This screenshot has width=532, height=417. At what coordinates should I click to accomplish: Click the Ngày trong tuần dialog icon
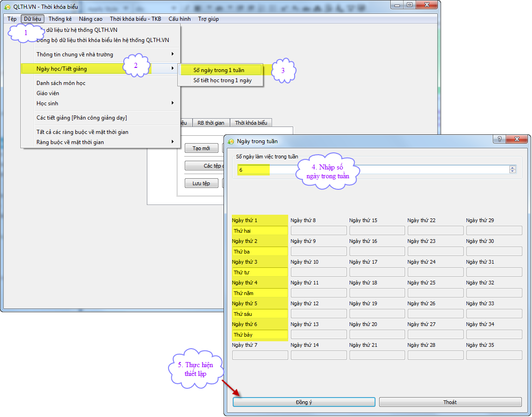(x=231, y=141)
